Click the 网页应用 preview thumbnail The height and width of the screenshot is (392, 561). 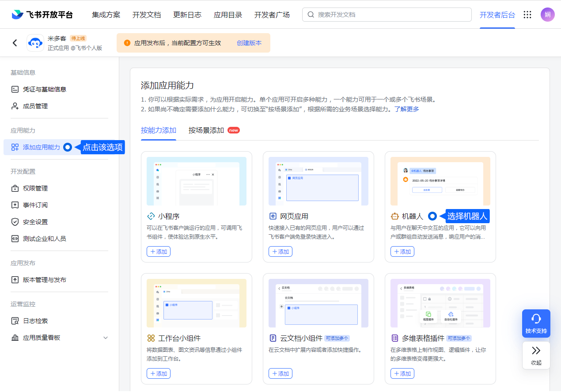pyautogui.click(x=318, y=181)
